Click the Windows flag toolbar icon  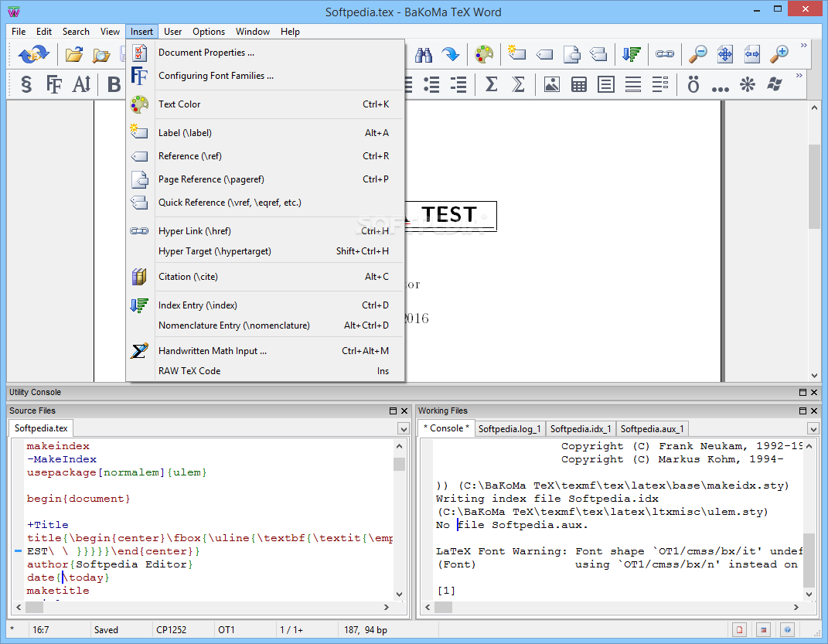[775, 84]
